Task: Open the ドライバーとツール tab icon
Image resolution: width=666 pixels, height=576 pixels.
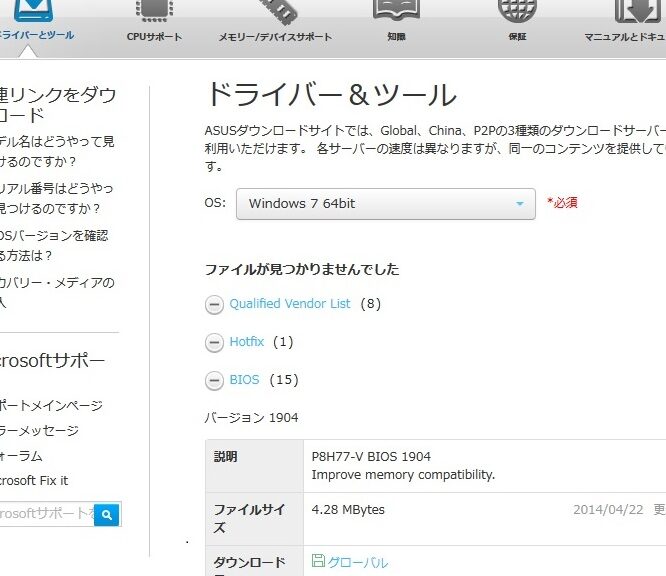Action: coord(33,11)
